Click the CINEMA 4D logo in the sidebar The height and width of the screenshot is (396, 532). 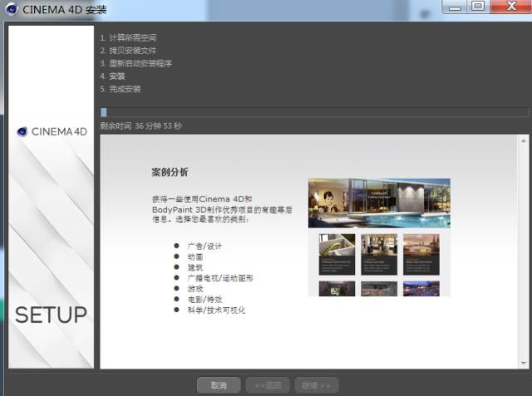click(51, 131)
